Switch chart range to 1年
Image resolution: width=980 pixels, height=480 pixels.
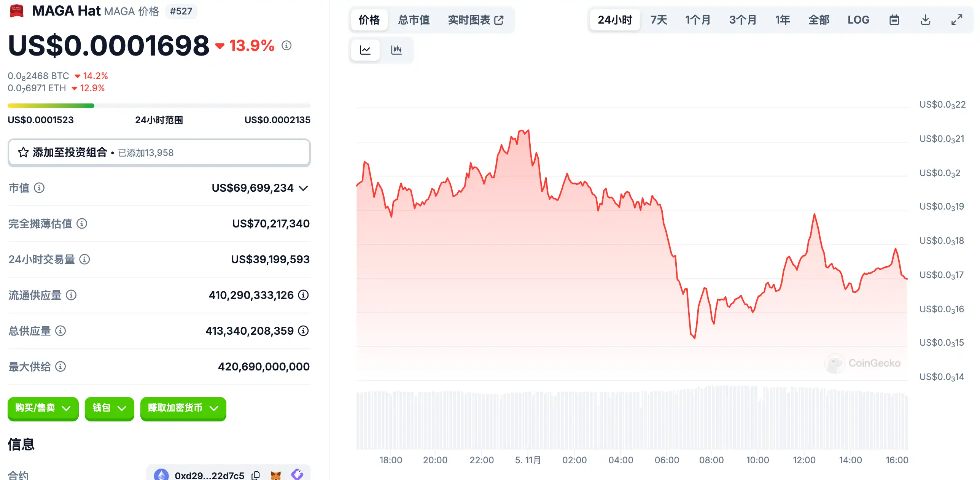click(783, 20)
